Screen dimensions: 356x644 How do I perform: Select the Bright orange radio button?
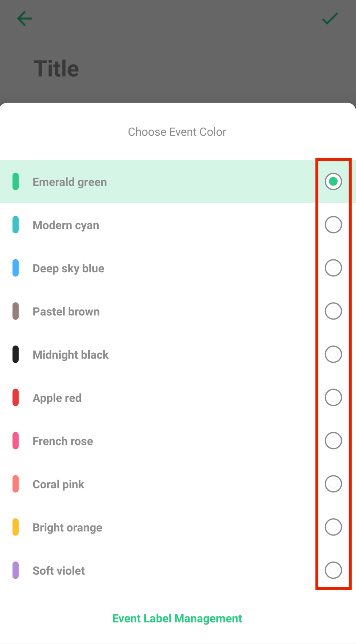[333, 527]
